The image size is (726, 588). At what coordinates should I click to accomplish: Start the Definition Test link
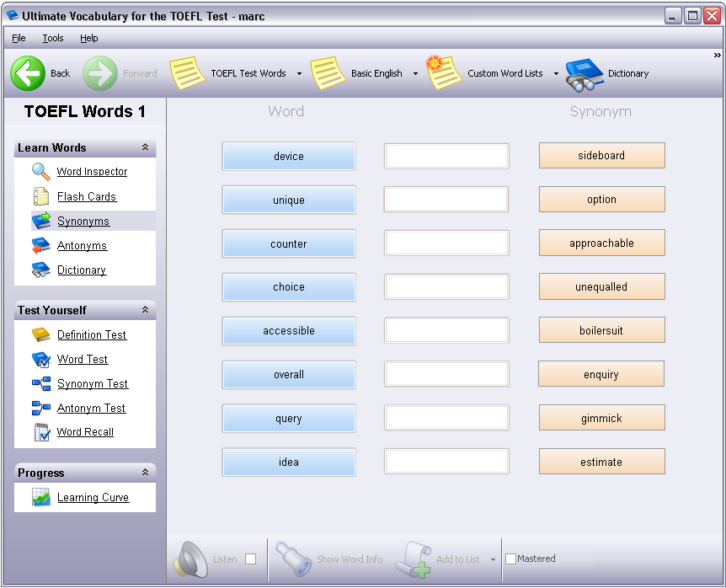click(x=92, y=334)
